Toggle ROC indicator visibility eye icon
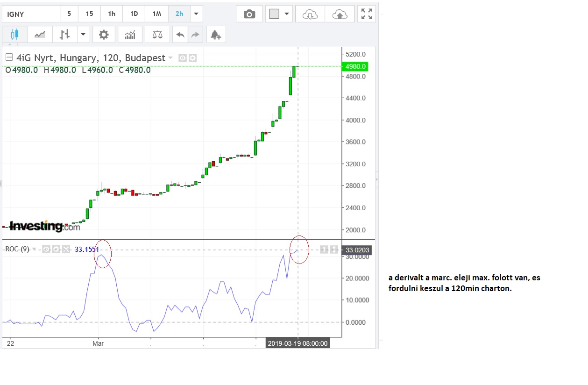 46,249
